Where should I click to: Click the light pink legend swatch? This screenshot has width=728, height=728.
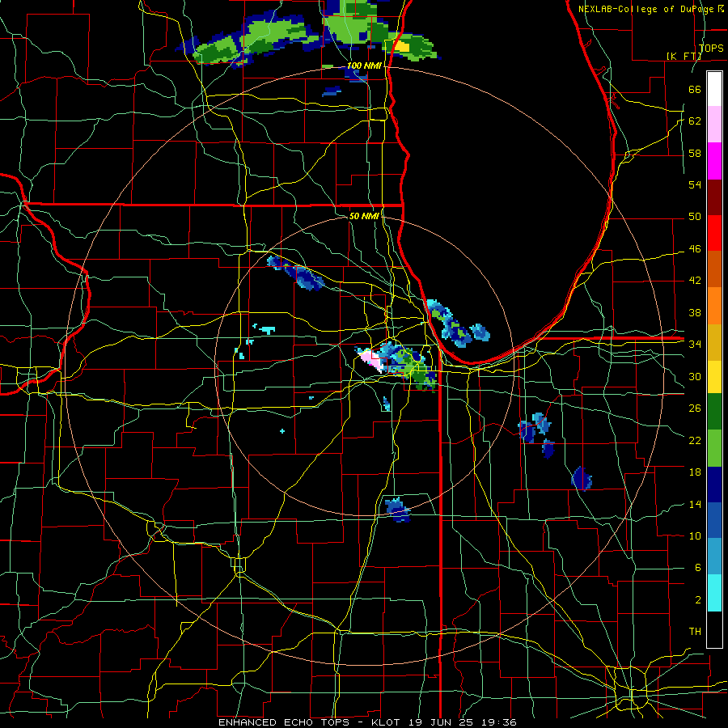tap(714, 125)
